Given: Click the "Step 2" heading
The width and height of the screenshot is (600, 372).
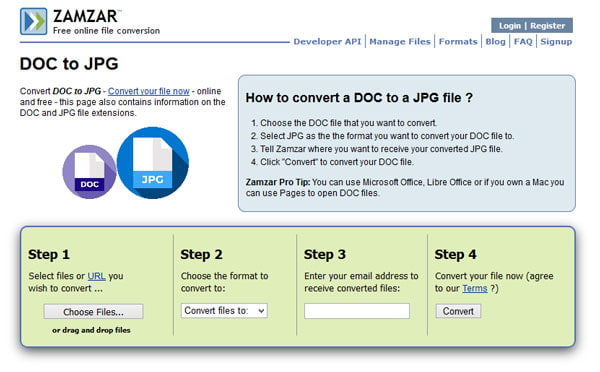Looking at the screenshot, I should 201,254.
